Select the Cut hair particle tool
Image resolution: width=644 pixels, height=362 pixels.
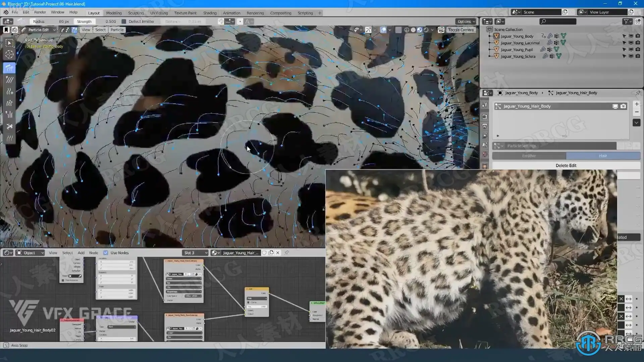[9, 126]
